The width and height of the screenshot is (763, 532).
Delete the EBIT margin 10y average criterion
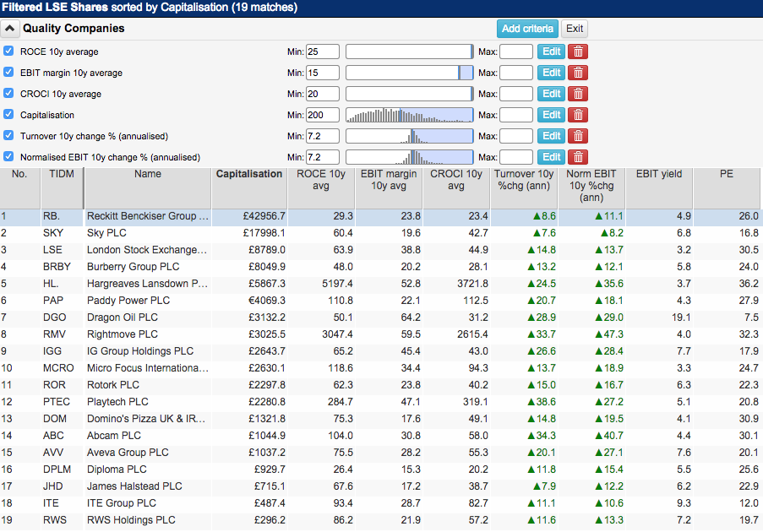pyautogui.click(x=578, y=73)
